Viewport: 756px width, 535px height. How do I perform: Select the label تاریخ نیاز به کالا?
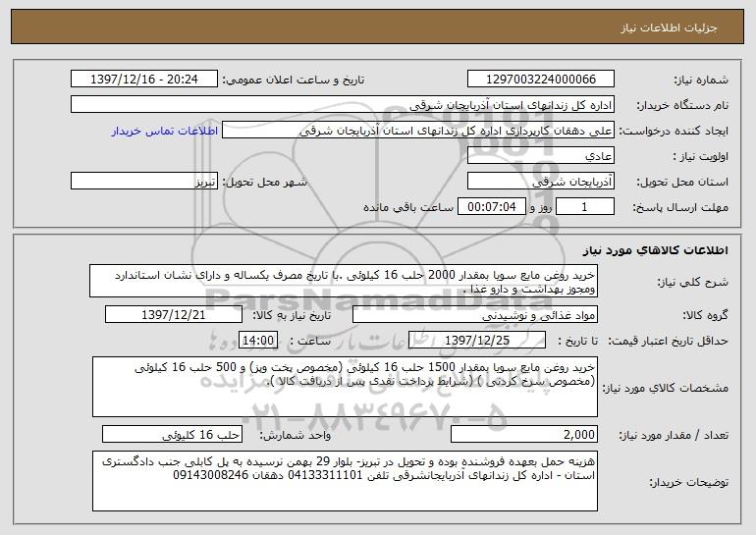click(292, 316)
